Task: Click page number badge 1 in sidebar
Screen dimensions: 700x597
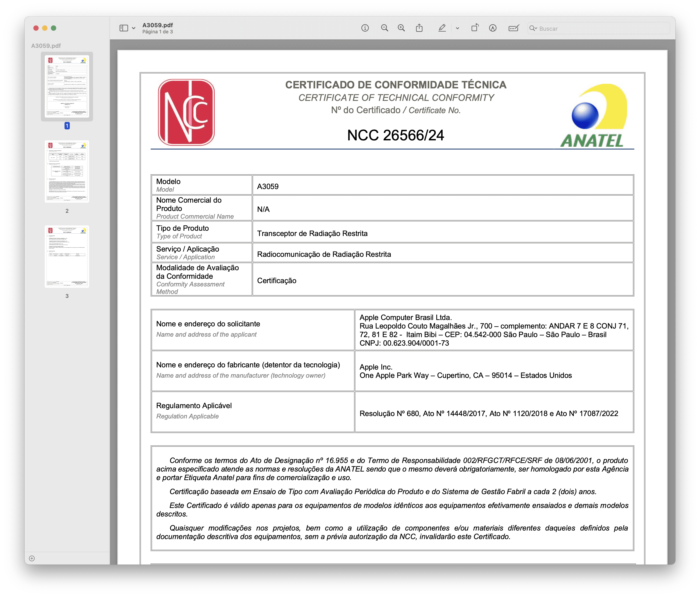Action: (x=67, y=126)
